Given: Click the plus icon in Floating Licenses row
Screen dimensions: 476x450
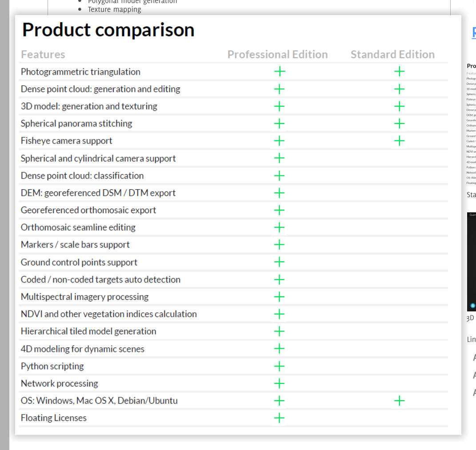Looking at the screenshot, I should 279,418.
